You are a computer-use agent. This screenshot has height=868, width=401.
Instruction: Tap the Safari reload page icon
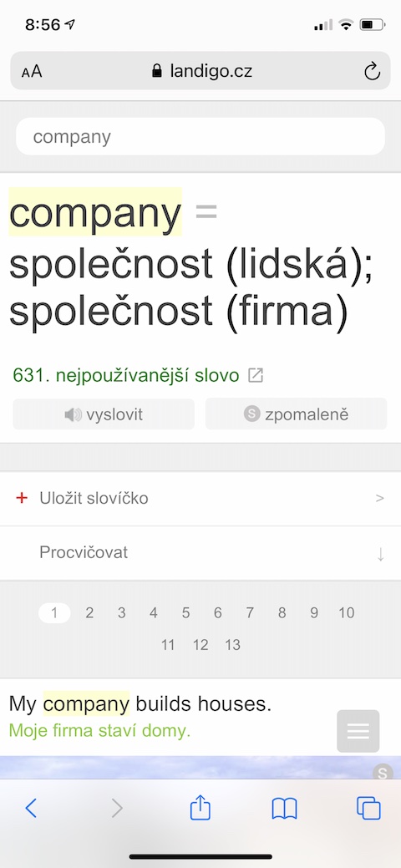click(372, 71)
